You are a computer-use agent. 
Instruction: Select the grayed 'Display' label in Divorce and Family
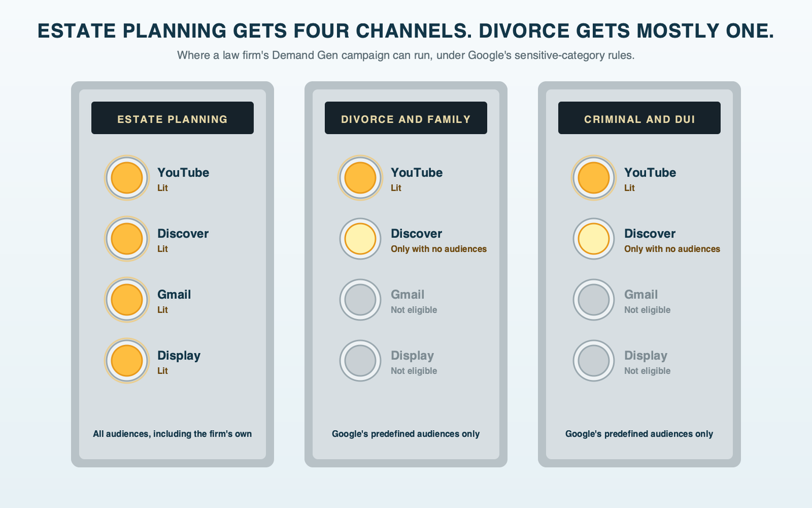[412, 355]
